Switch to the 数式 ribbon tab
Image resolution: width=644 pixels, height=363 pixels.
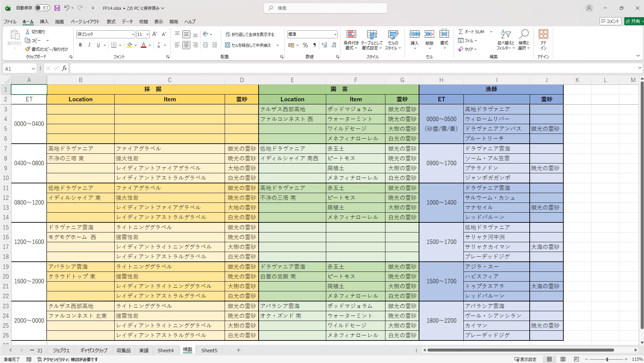(x=111, y=22)
